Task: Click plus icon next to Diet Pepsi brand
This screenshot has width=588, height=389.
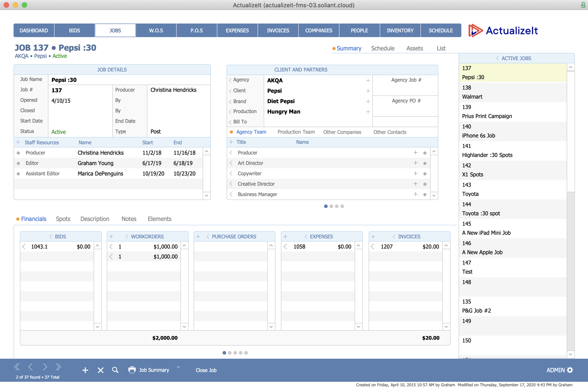Action: 368,101
